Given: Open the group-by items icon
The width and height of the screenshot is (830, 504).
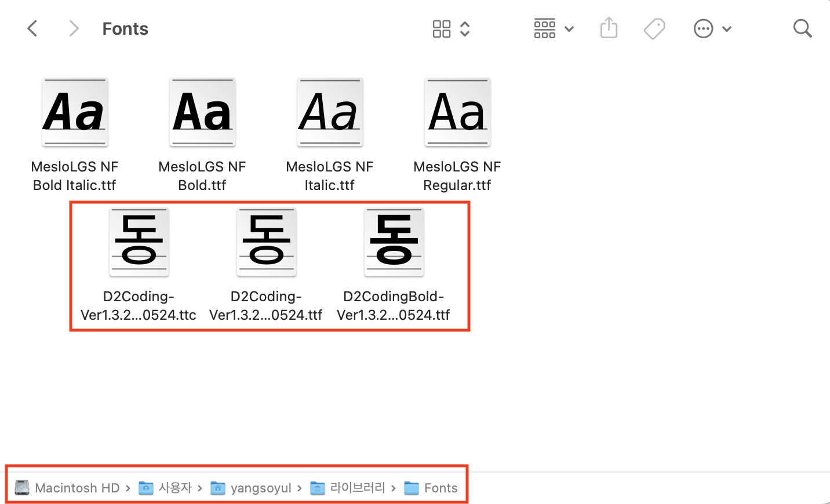Looking at the screenshot, I should tap(545, 28).
